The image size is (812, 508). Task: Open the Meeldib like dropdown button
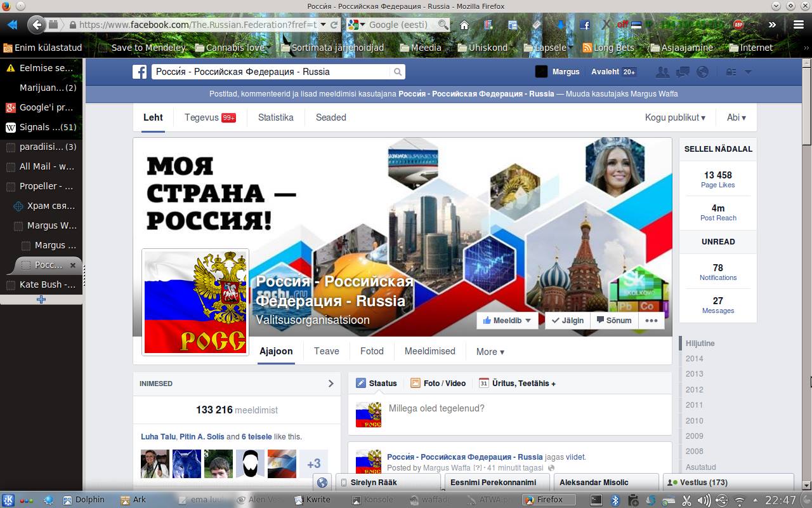click(x=507, y=321)
